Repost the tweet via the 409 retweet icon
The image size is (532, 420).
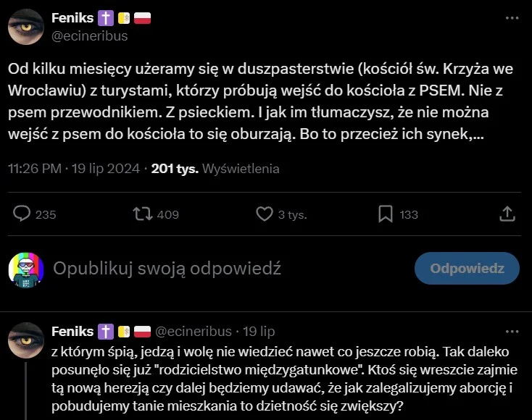[x=143, y=214]
